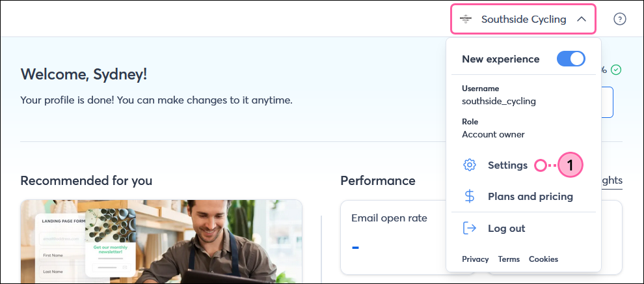
Task: Collapse the account menu chevron
Action: [x=581, y=20]
